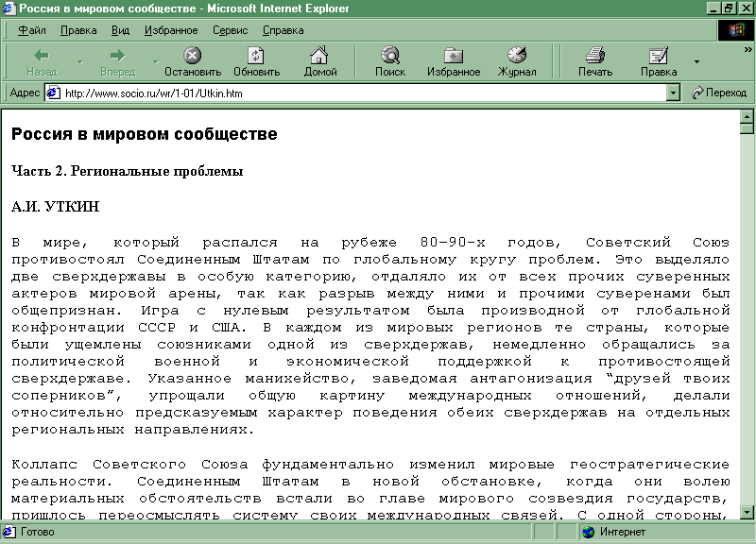Viewport: 756px width, 544px height.
Task: Open the Файл menu
Action: coord(31,30)
